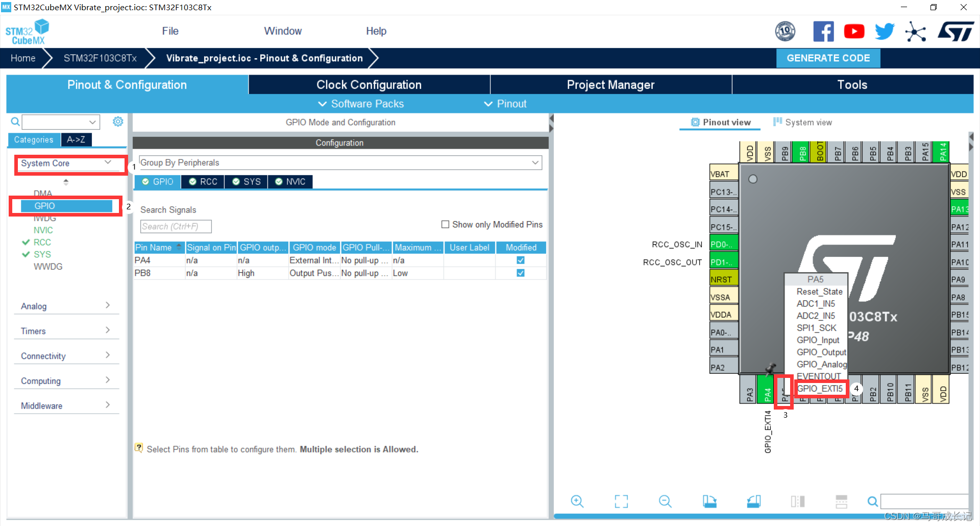Select Reset_State in PA5 pin menu

819,292
